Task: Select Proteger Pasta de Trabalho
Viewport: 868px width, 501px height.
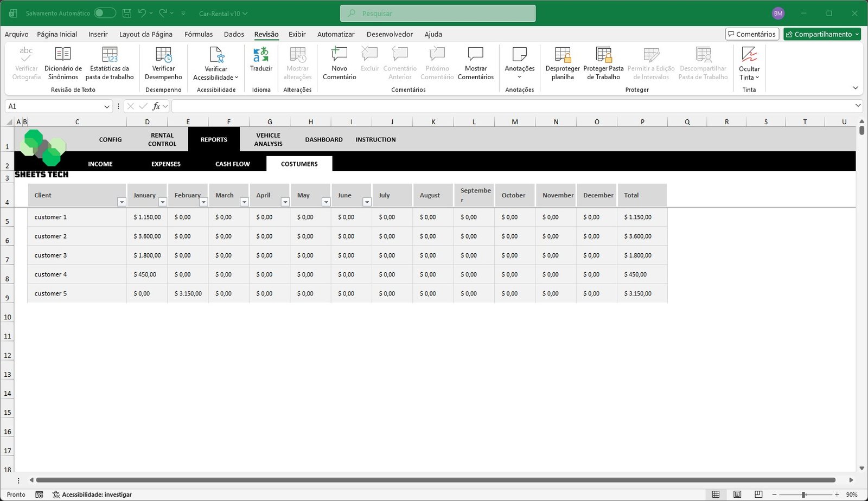Action: (603, 62)
